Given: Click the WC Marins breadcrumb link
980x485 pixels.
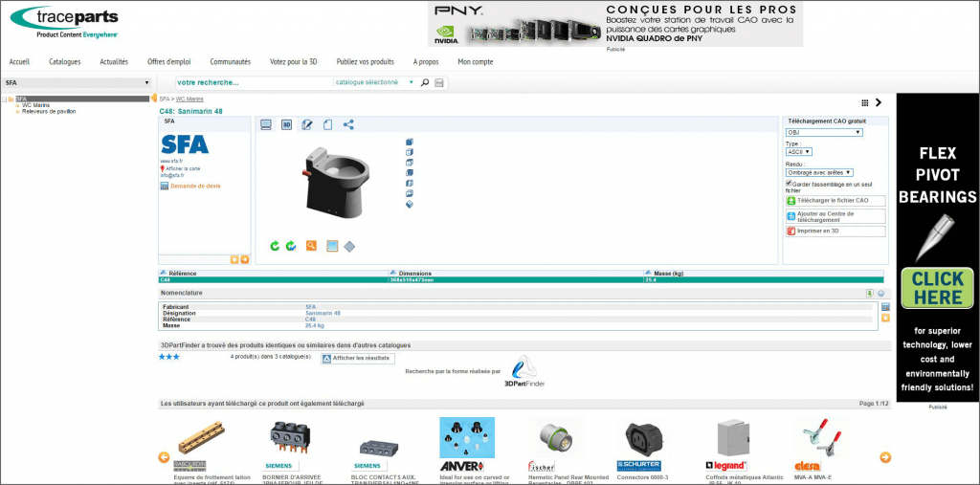Looking at the screenshot, I should (x=189, y=99).
